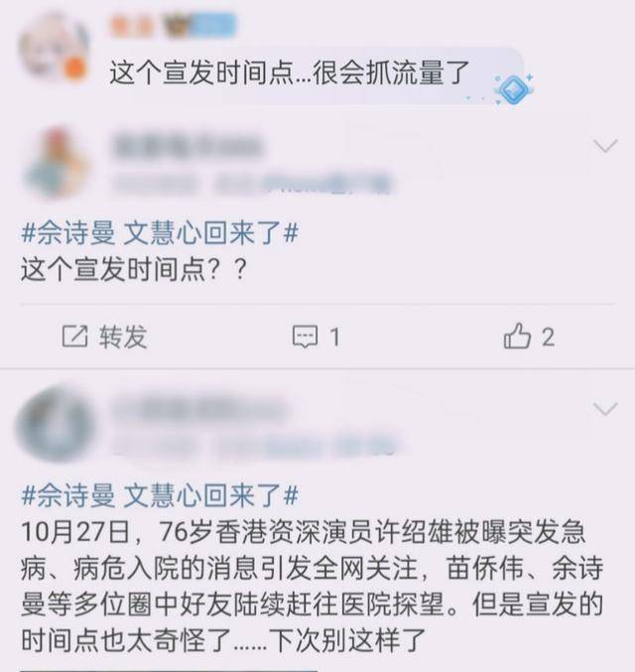Open the avatar of the '这个宣发时间点??' post author

tap(56, 163)
